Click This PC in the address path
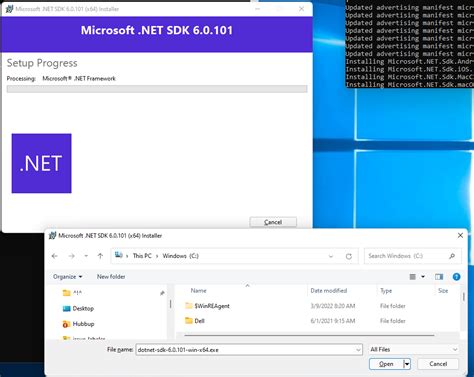This screenshot has width=474, height=377. pyautogui.click(x=142, y=256)
